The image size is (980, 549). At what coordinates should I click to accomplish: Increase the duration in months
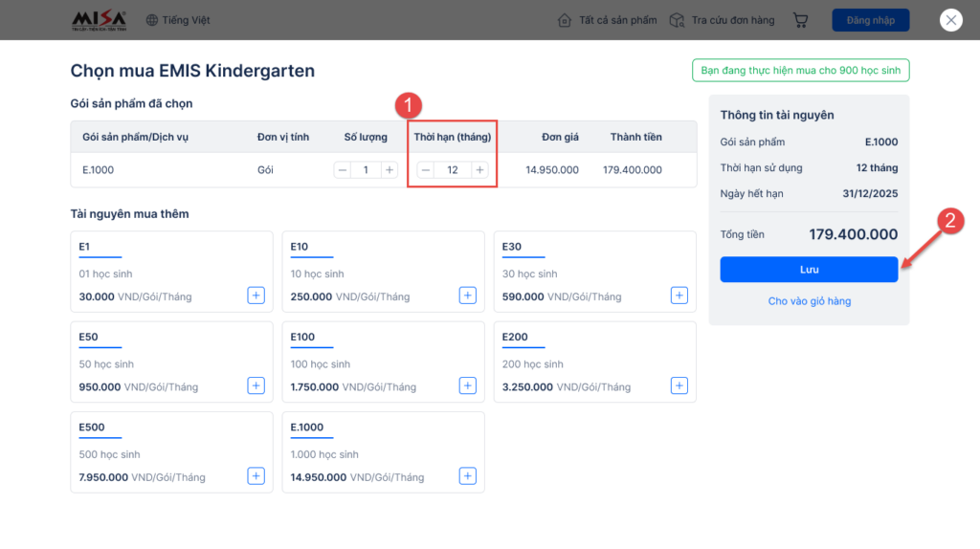[479, 170]
